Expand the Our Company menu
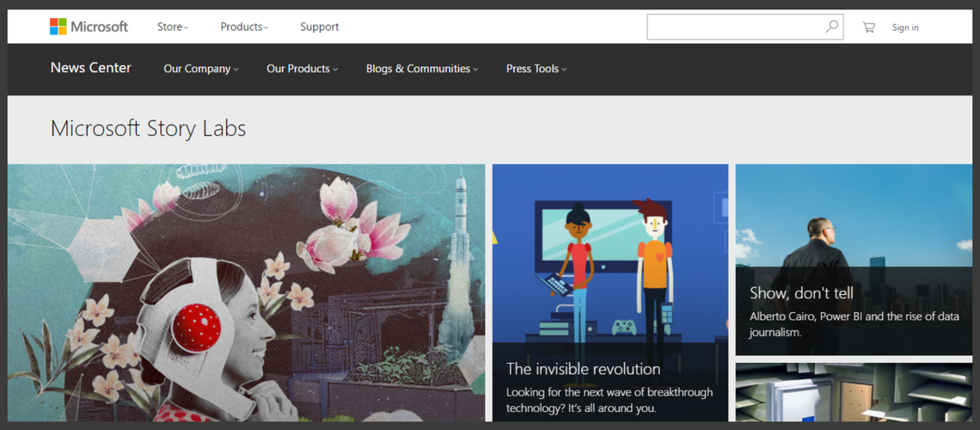The height and width of the screenshot is (430, 980). click(200, 69)
